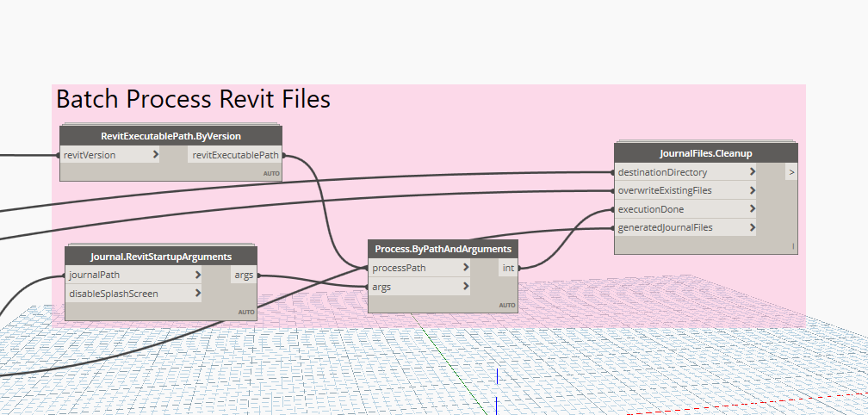Expand the Process node args chevron
Viewport: 868px width, 415px height.
click(x=466, y=286)
